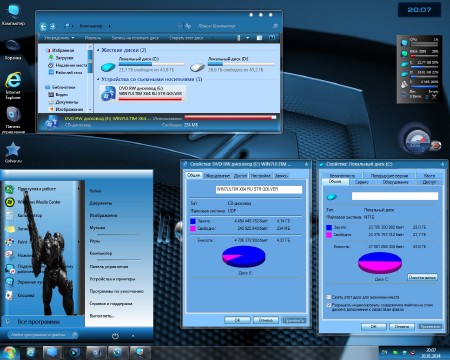
Task: Open Устройства и принтеры in Start menu
Action: coord(112,279)
